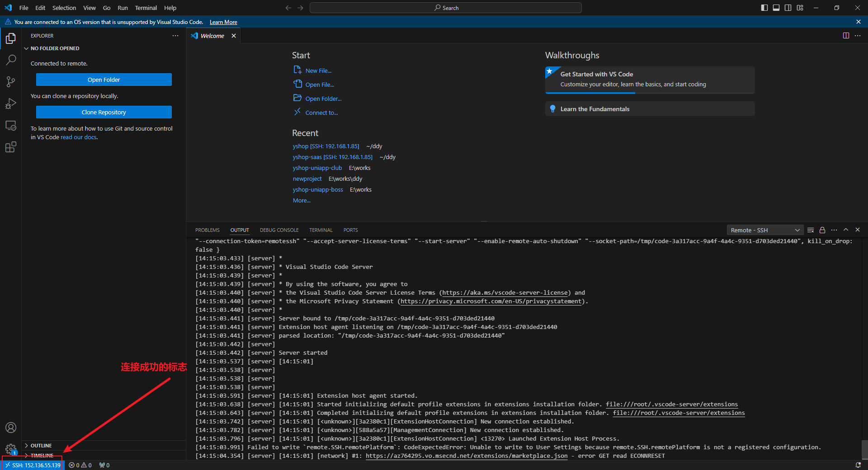
Task: Click Open Folder... link on Welcome page
Action: [323, 99]
